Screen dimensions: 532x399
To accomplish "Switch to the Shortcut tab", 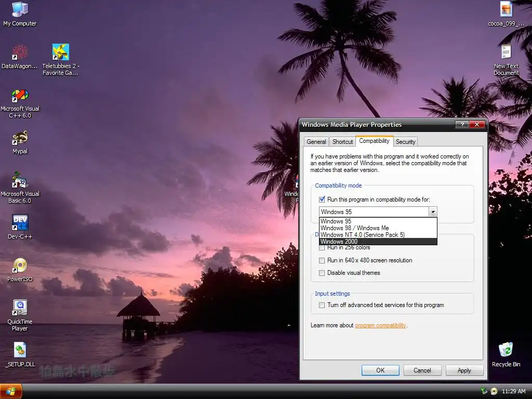I will [342, 142].
